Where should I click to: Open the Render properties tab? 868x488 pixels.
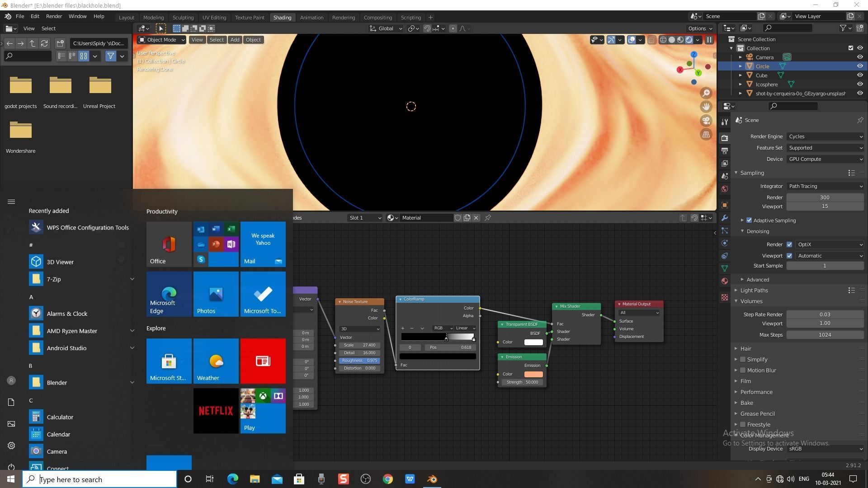(725, 138)
